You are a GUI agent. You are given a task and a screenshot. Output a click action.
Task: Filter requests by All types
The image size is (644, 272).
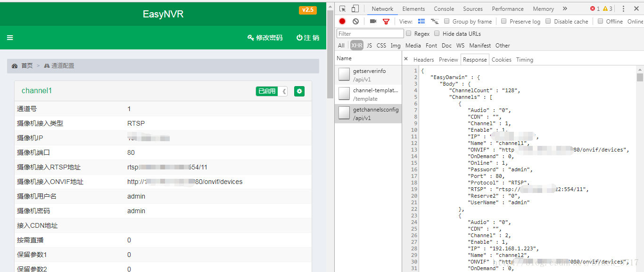tap(341, 46)
